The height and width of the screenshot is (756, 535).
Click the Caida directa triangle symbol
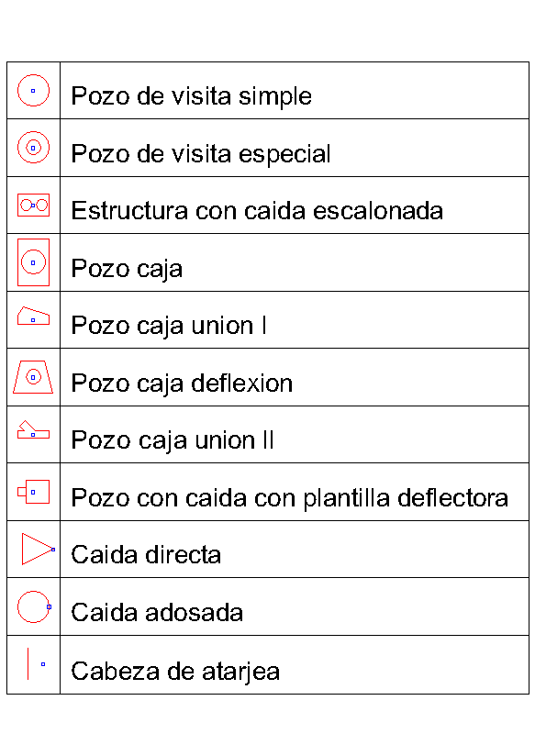point(39,550)
